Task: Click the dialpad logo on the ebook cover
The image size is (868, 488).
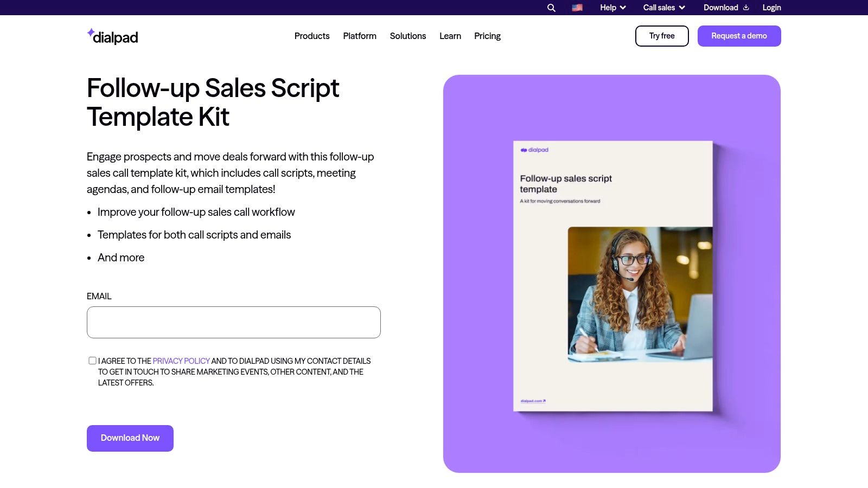Action: click(534, 150)
